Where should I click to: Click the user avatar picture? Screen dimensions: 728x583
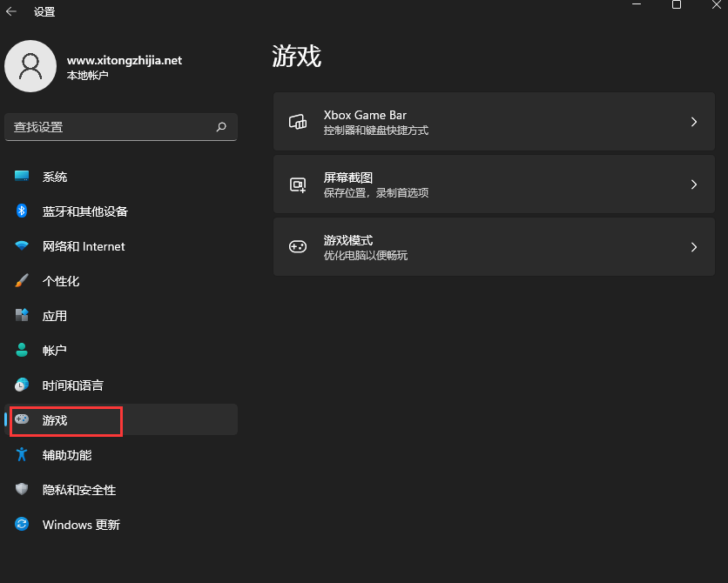pos(30,66)
